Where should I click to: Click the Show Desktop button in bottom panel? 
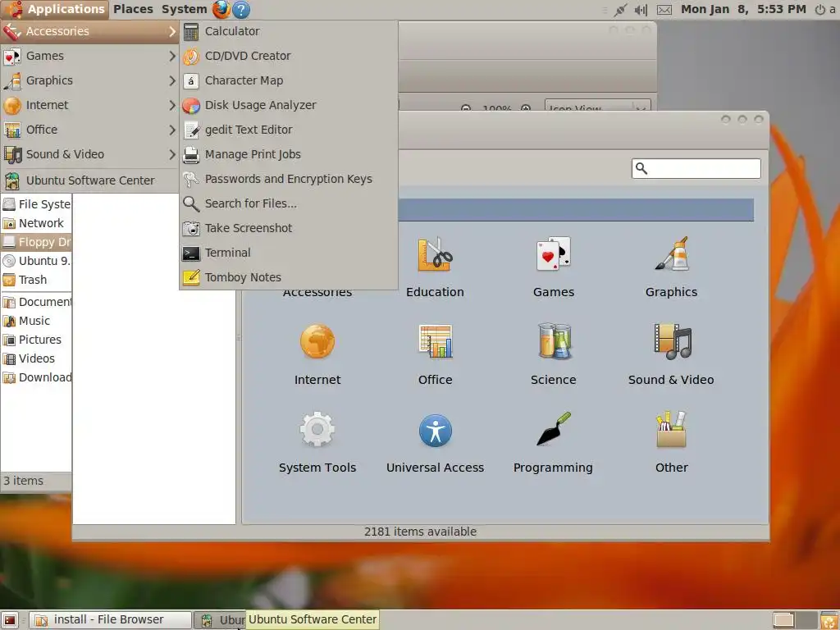pos(10,620)
